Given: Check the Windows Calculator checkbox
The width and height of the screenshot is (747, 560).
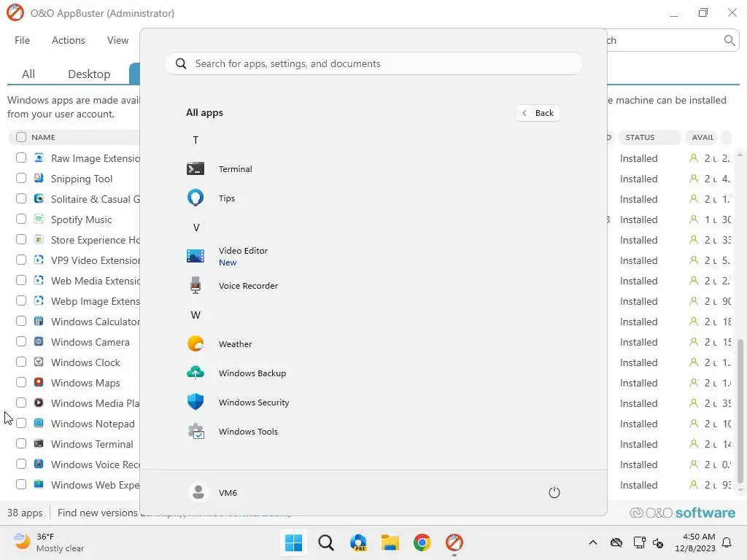Looking at the screenshot, I should tap(21, 321).
